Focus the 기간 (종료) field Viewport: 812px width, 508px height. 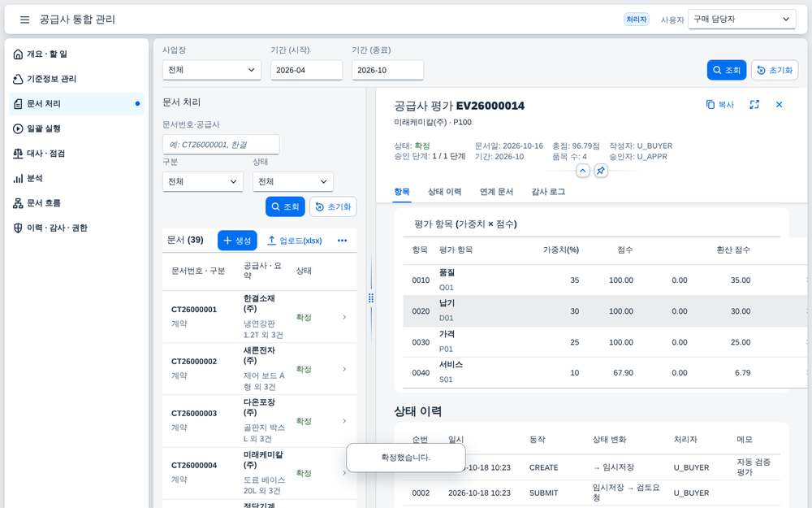tap(387, 70)
